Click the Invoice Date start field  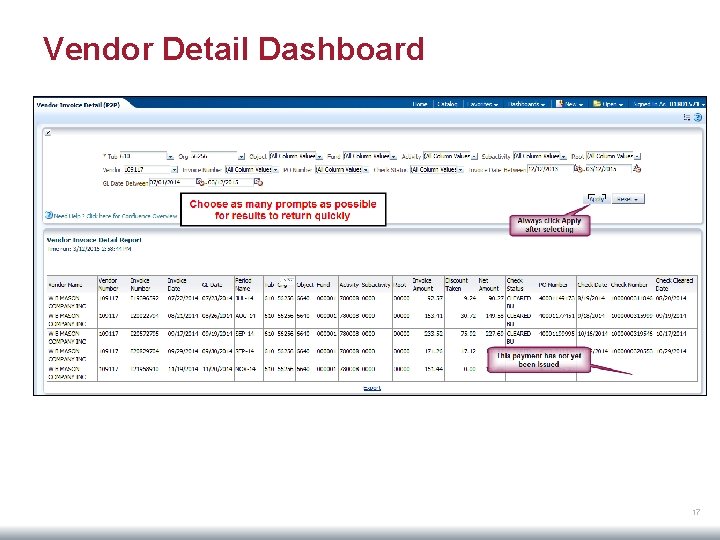click(550, 169)
